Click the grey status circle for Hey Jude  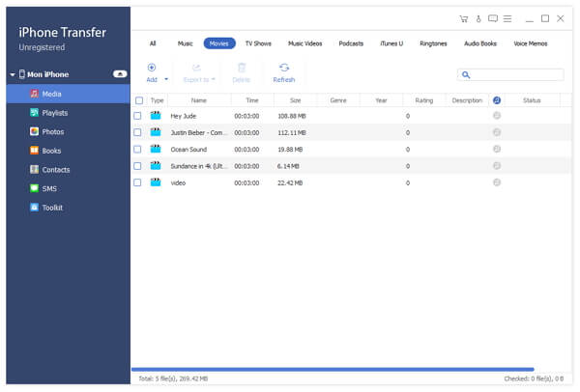pyautogui.click(x=497, y=116)
